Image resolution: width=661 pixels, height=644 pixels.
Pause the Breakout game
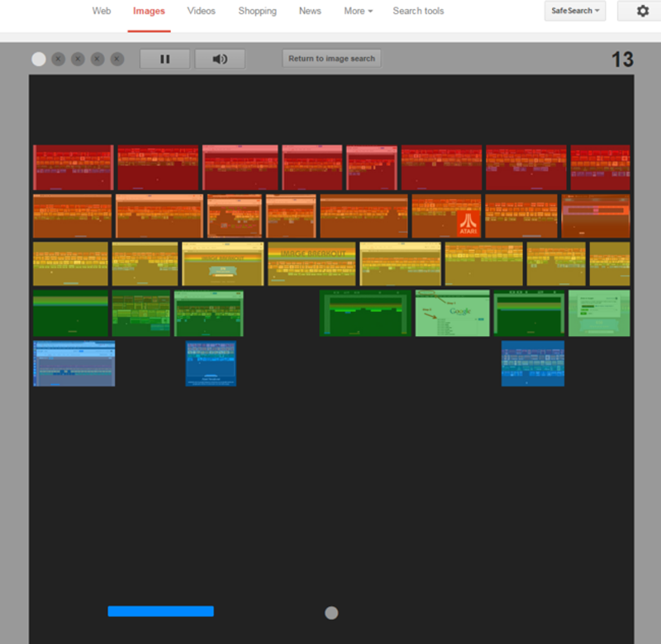164,59
